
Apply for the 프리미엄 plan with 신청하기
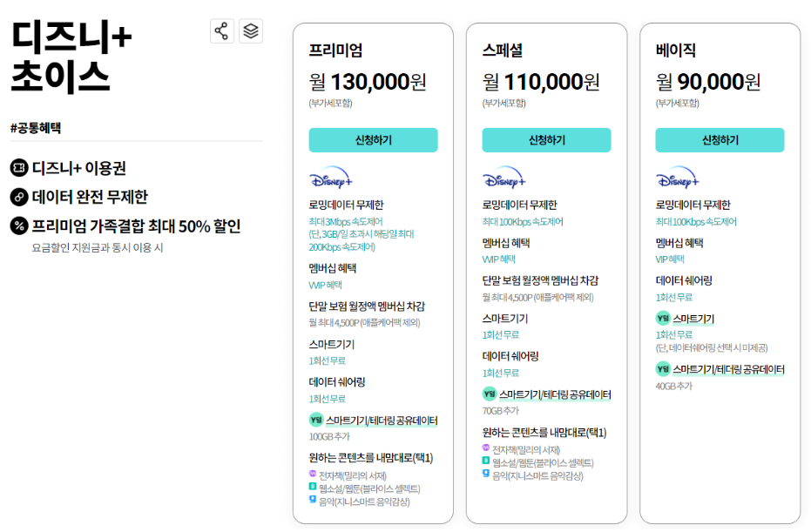coord(374,140)
